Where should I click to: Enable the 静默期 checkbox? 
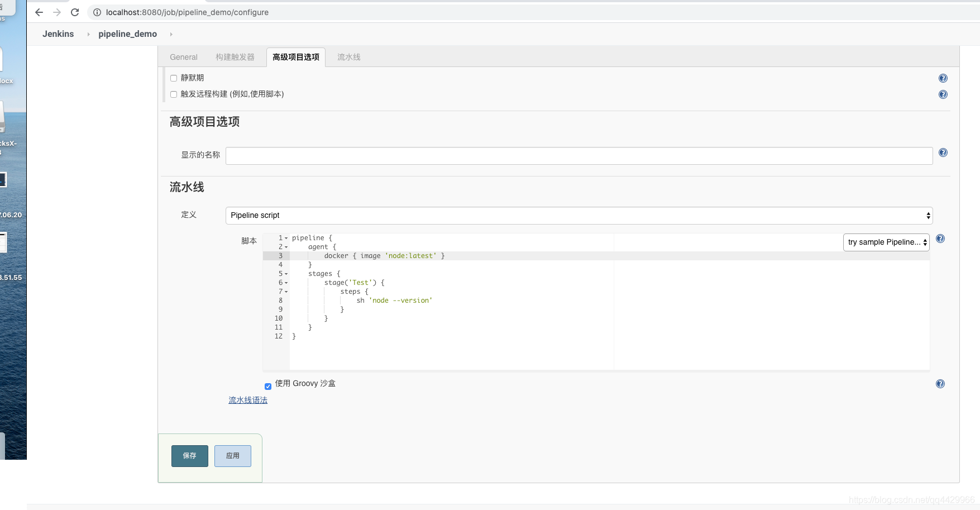174,78
